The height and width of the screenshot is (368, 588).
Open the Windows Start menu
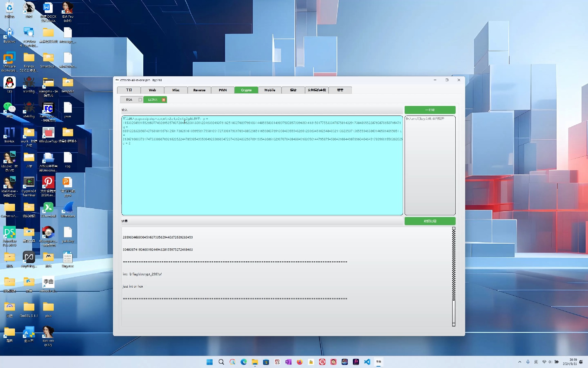pyautogui.click(x=210, y=362)
